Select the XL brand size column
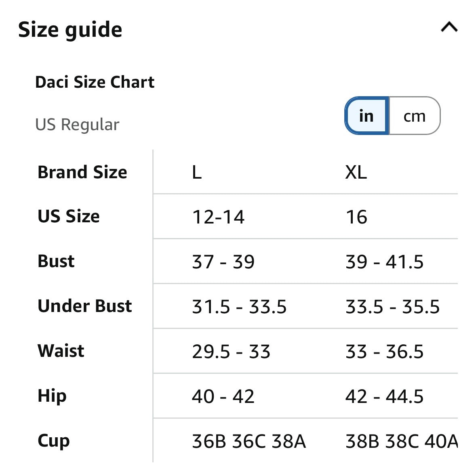 click(x=356, y=172)
